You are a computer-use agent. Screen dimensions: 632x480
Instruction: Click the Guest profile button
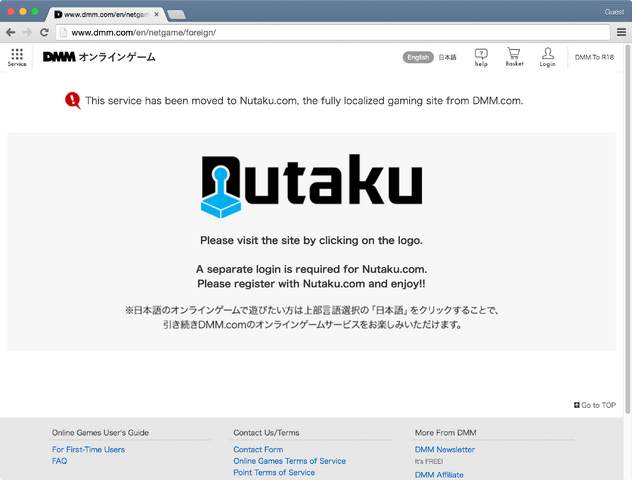tap(614, 12)
